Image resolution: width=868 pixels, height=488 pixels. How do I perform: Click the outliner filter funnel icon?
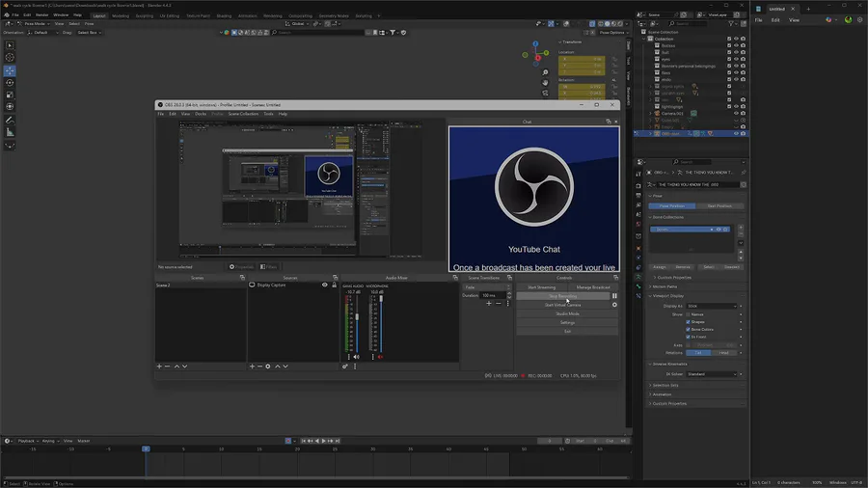(x=731, y=24)
